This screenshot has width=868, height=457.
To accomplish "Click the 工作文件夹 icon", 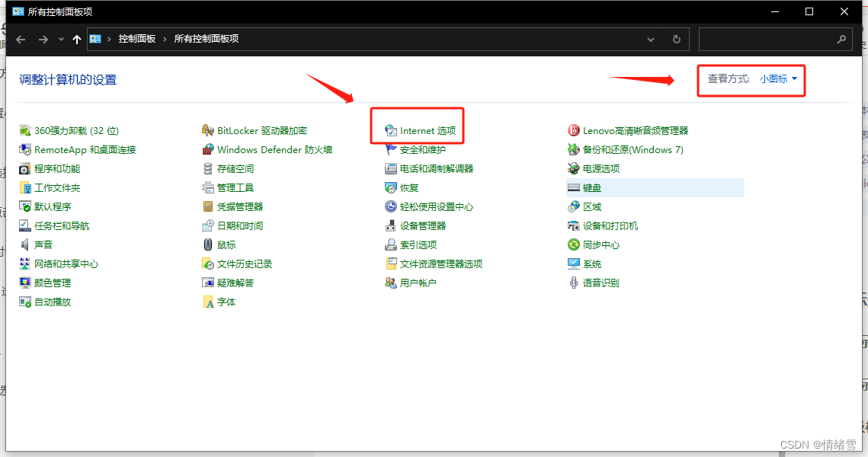I will [25, 187].
